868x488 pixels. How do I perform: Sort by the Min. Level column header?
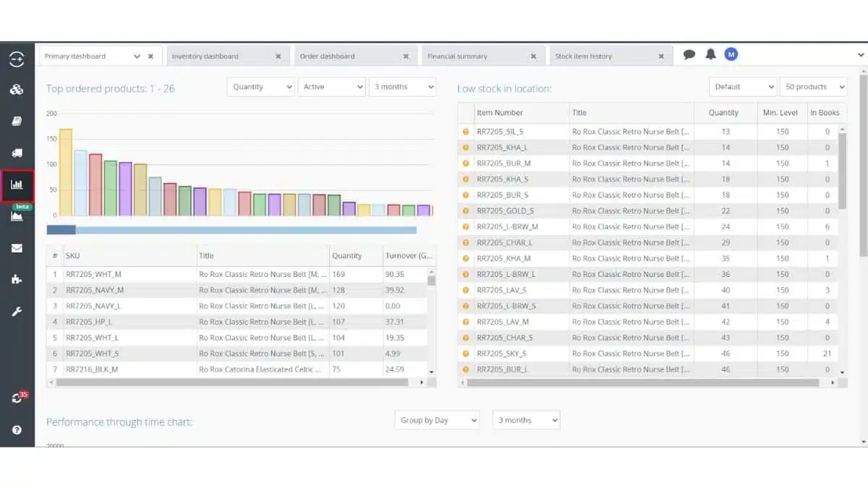pyautogui.click(x=782, y=113)
